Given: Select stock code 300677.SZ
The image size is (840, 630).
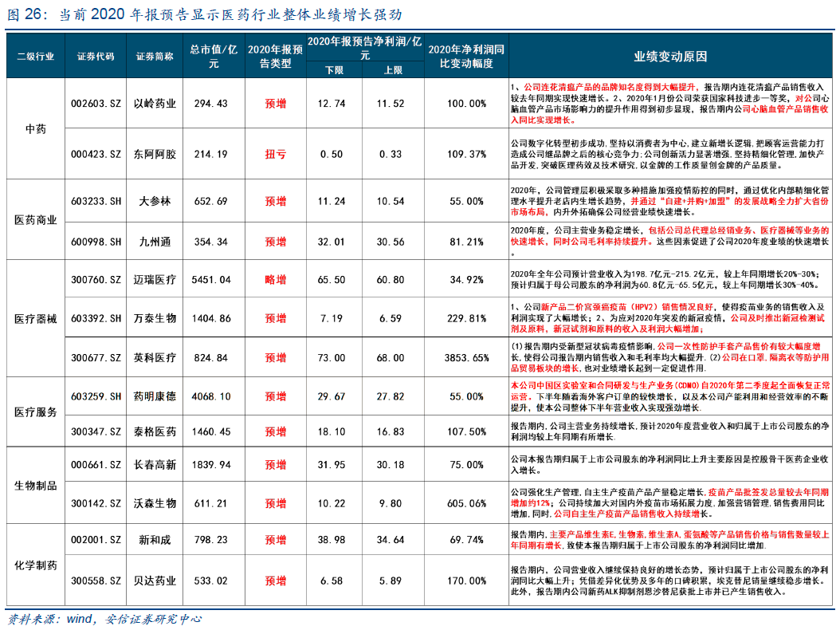Looking at the screenshot, I should [96, 357].
